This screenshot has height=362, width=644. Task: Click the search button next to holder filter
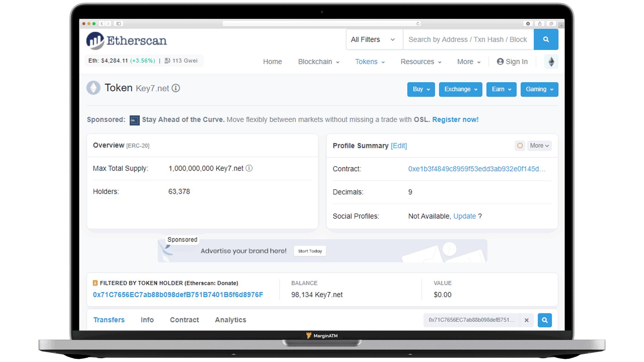tap(544, 320)
